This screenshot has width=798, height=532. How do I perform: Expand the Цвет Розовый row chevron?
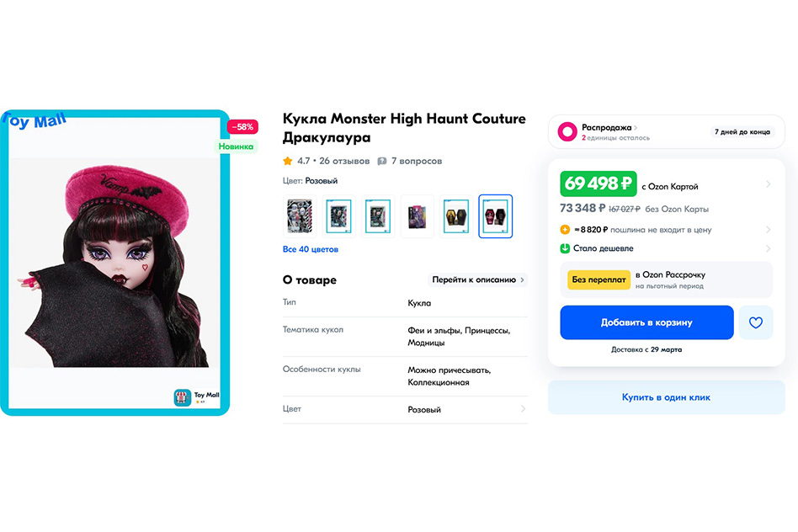tap(523, 409)
